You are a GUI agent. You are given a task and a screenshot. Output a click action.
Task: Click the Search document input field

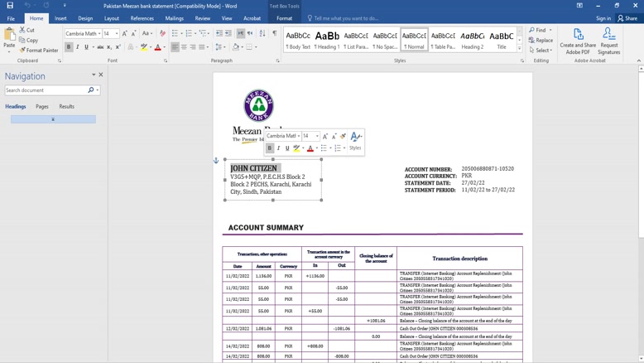coord(46,90)
